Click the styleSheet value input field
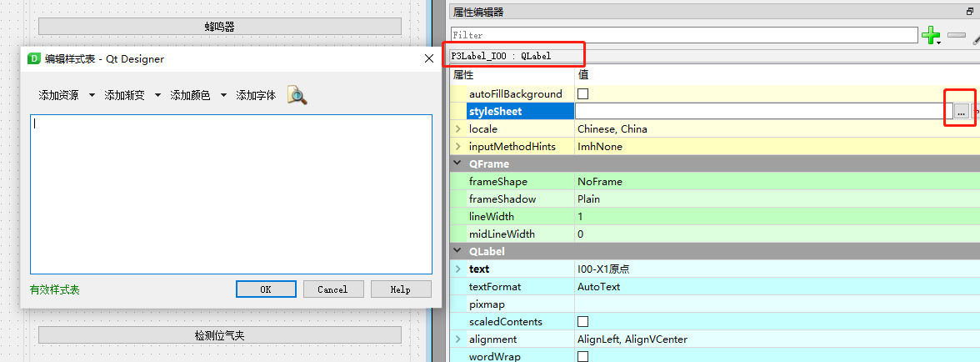Image resolution: width=980 pixels, height=362 pixels. [x=763, y=111]
